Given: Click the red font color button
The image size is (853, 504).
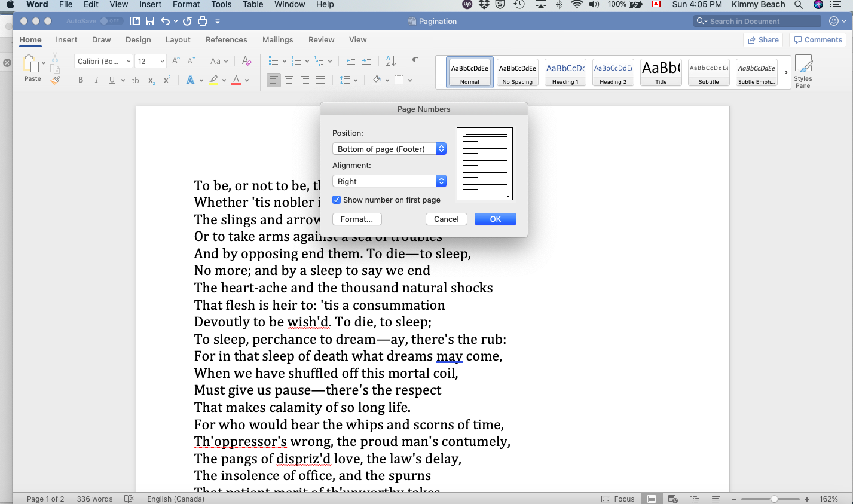Looking at the screenshot, I should (236, 80).
